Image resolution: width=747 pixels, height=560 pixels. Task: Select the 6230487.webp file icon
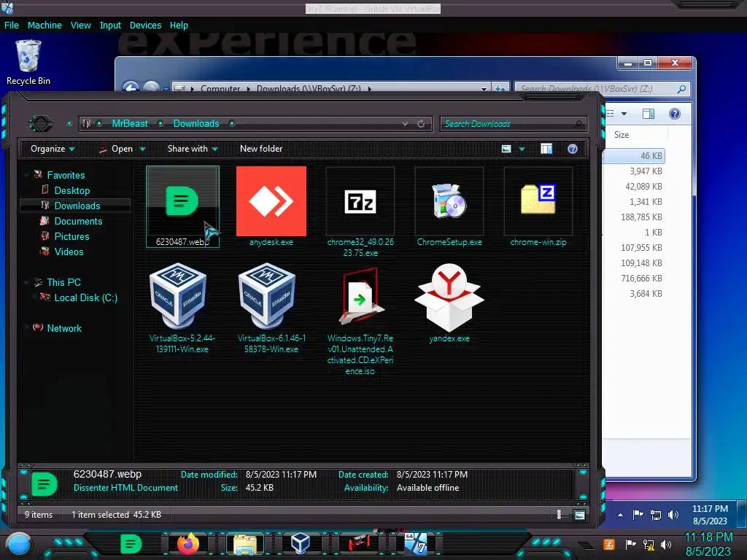coord(182,201)
